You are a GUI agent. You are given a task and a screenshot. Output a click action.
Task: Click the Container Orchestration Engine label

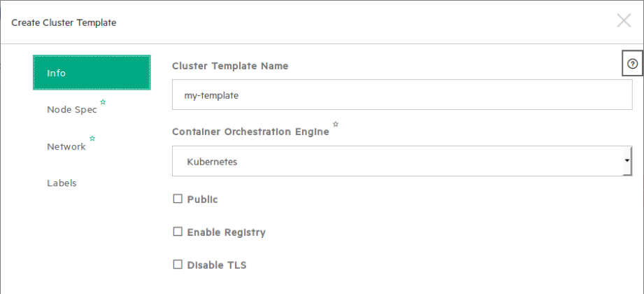(250, 132)
